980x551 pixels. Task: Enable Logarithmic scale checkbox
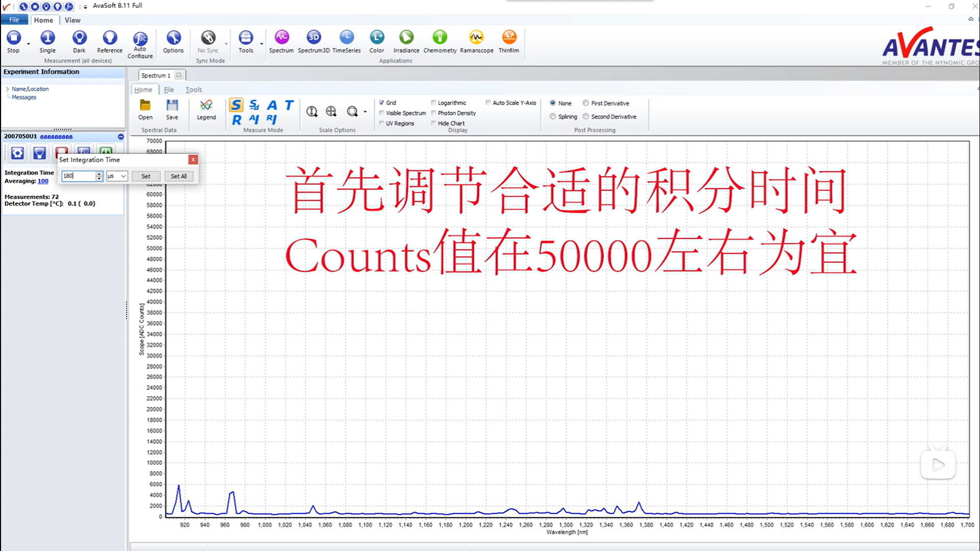[433, 102]
